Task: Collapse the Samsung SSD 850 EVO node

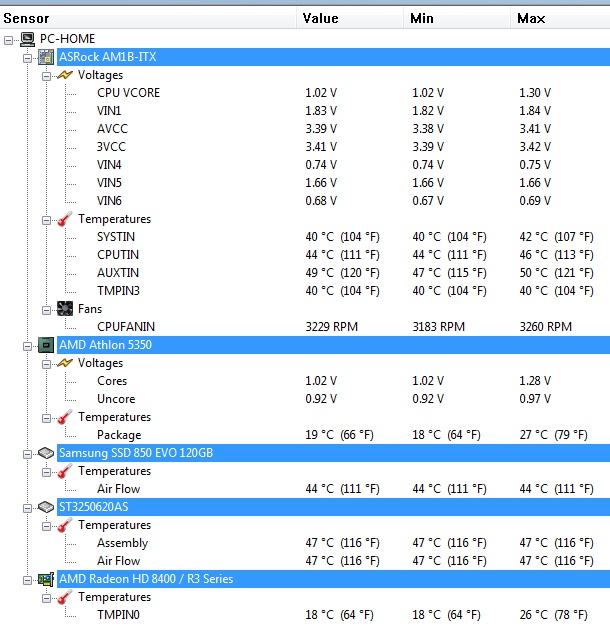Action: click(27, 454)
